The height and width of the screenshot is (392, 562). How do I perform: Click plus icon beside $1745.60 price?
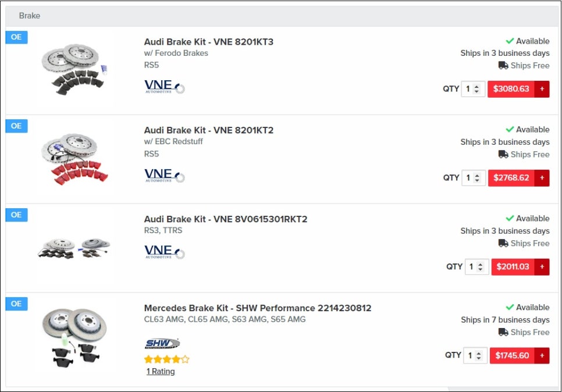click(x=542, y=355)
